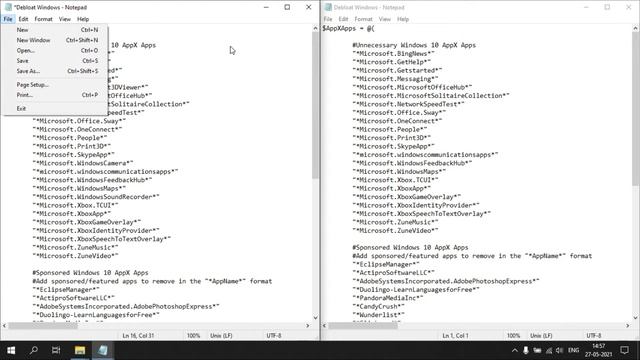
Task: Open Help menu in left Notepad
Action: click(83, 19)
